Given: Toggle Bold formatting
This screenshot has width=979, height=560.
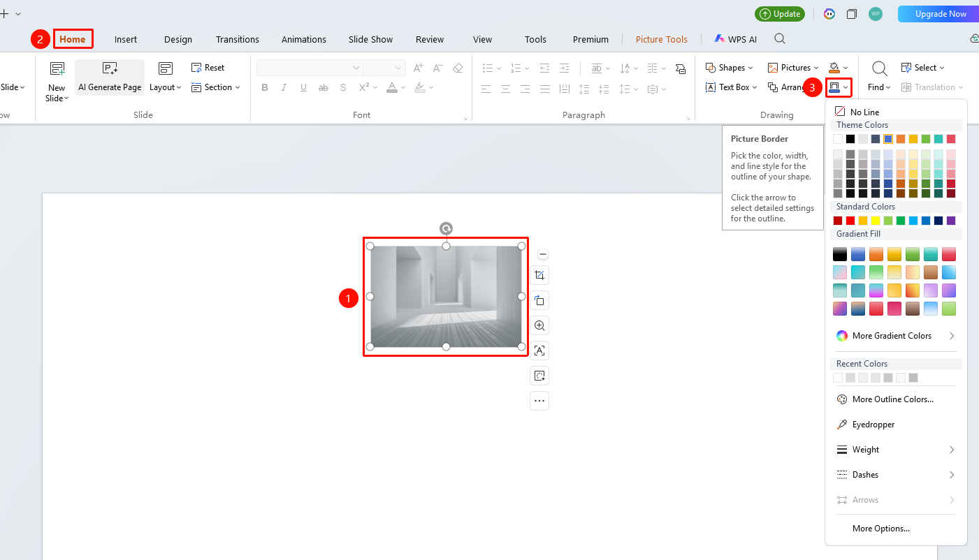Looking at the screenshot, I should (x=265, y=87).
